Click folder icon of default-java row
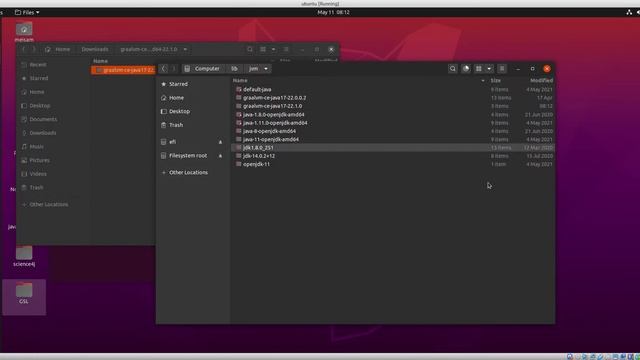Screen dimensions: 640x360 tap(239, 89)
